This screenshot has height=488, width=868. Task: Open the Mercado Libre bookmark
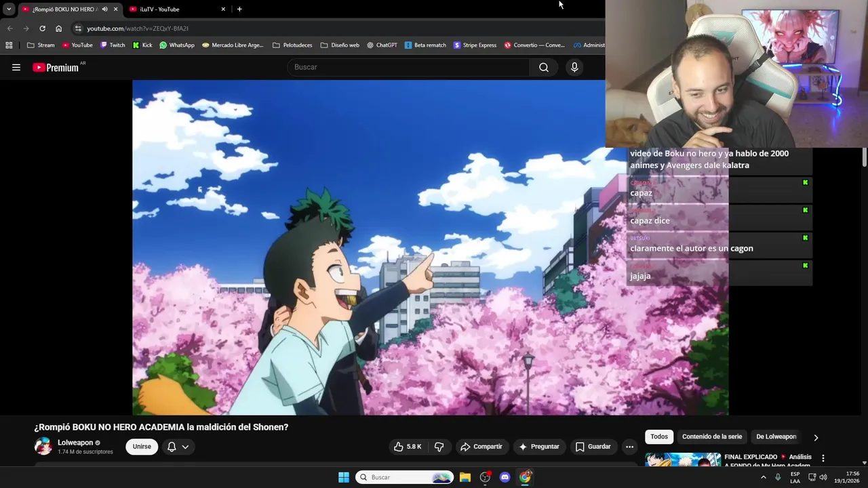click(233, 45)
